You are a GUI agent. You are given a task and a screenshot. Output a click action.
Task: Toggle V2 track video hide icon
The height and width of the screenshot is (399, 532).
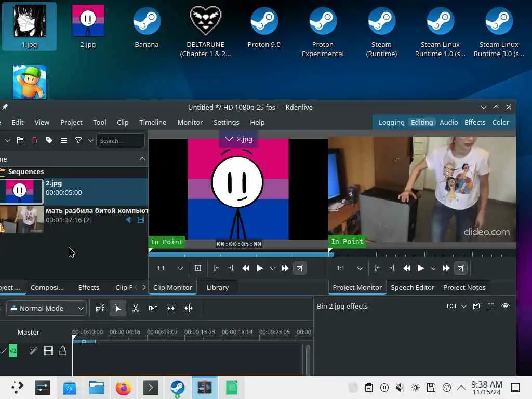[x=48, y=351]
